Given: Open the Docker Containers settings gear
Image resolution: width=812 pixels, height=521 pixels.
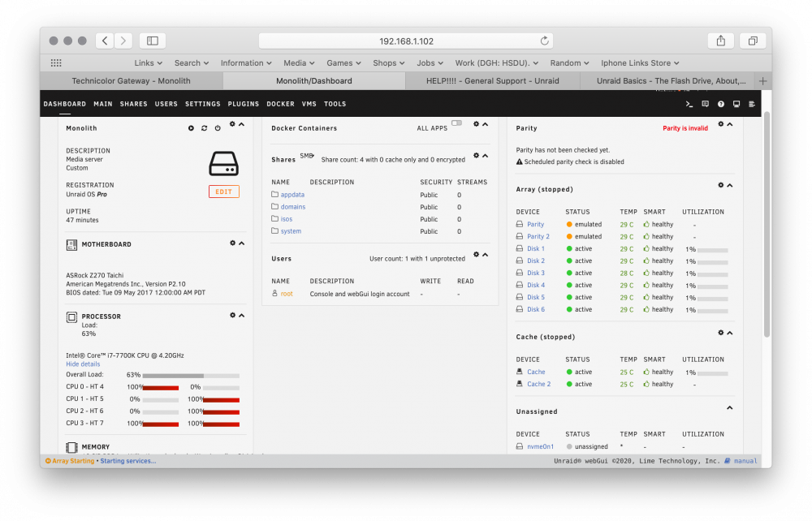Looking at the screenshot, I should tap(476, 124).
